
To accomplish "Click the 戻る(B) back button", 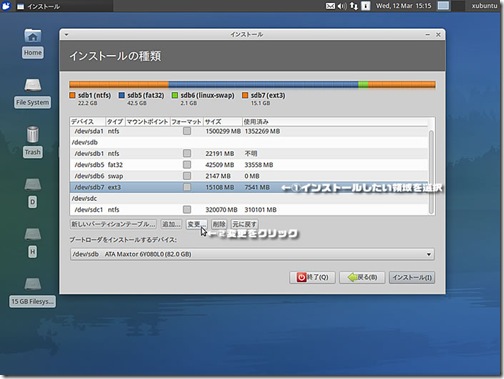I will [x=362, y=277].
